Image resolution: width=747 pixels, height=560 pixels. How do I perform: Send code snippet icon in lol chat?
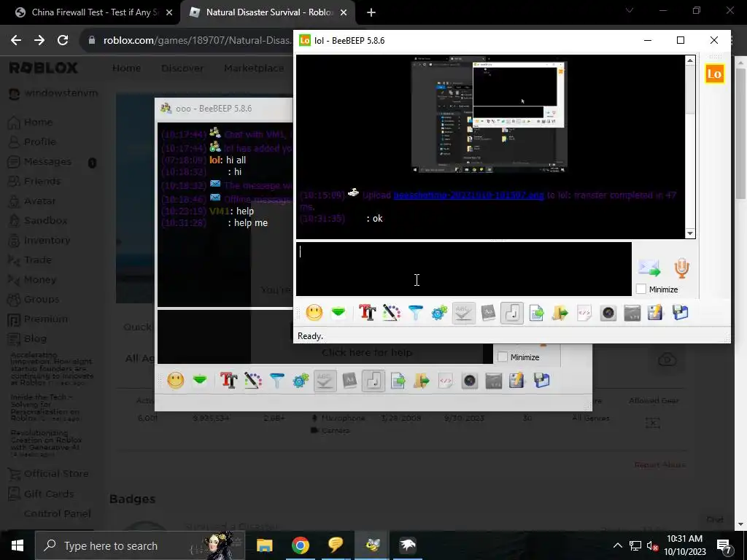[x=584, y=313]
